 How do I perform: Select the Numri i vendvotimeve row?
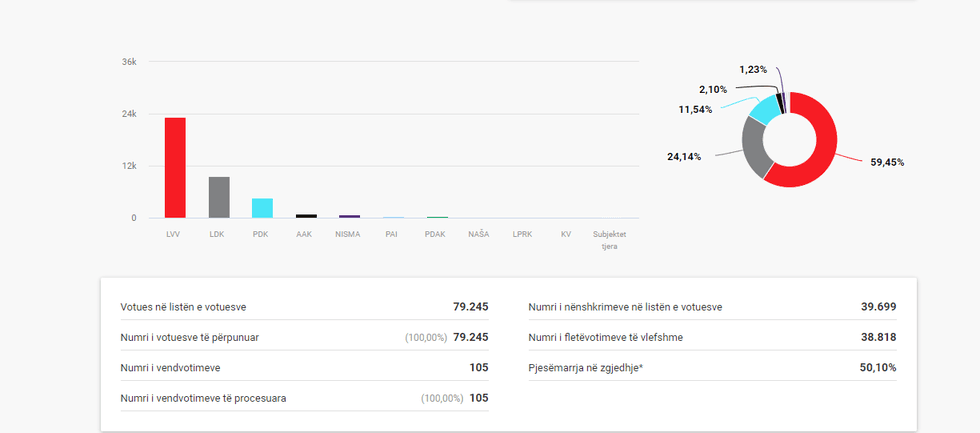click(x=304, y=368)
